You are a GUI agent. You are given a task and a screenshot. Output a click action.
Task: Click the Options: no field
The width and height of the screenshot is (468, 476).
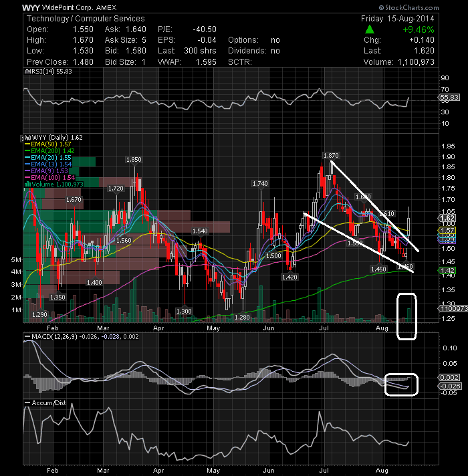pos(254,40)
